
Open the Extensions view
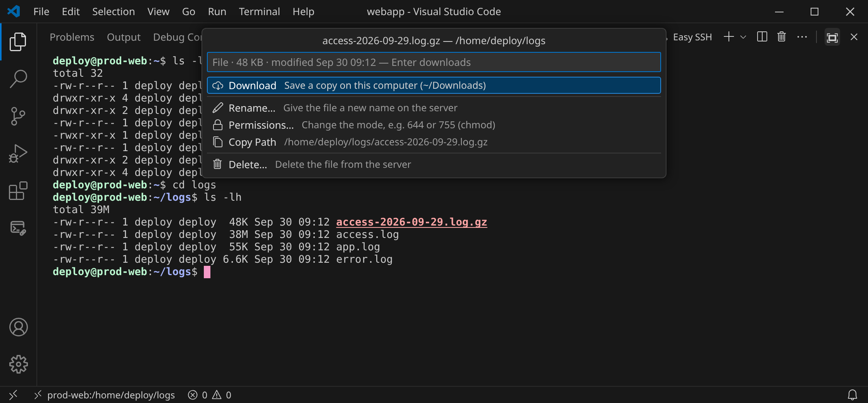coord(18,191)
